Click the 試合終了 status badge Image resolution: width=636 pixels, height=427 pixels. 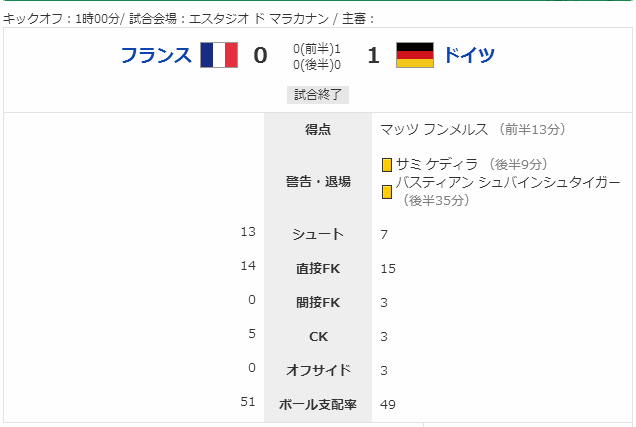tap(318, 95)
